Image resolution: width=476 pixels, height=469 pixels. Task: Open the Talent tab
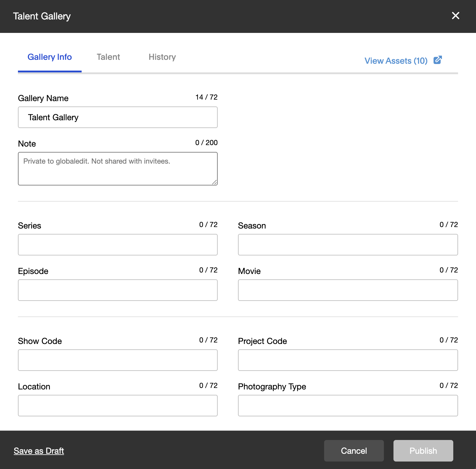coord(108,57)
